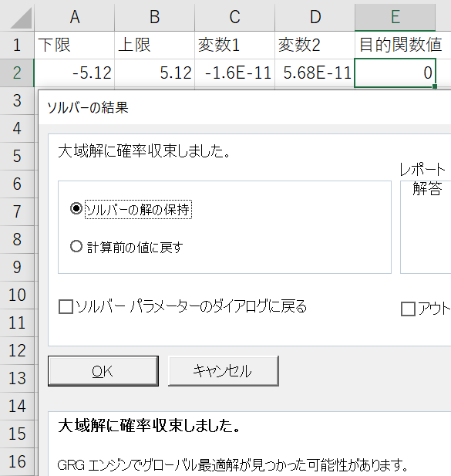Select the 計算前の値に戻す radio button

coord(76,247)
